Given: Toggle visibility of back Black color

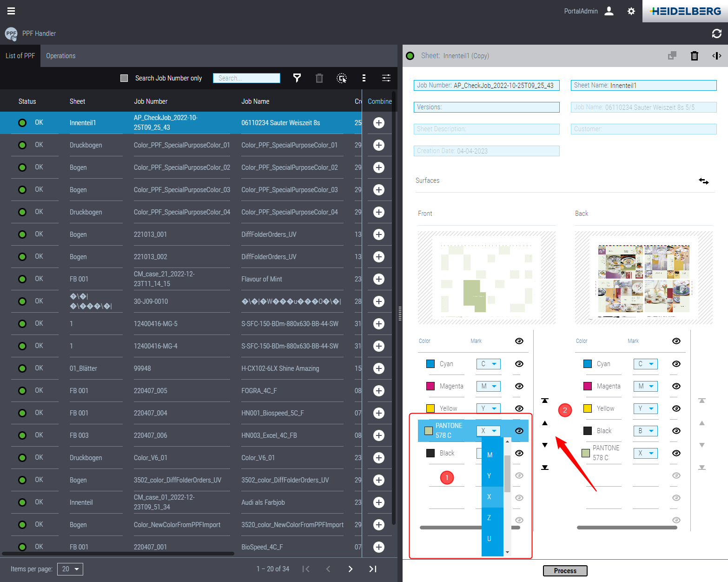Looking at the screenshot, I should pos(676,431).
